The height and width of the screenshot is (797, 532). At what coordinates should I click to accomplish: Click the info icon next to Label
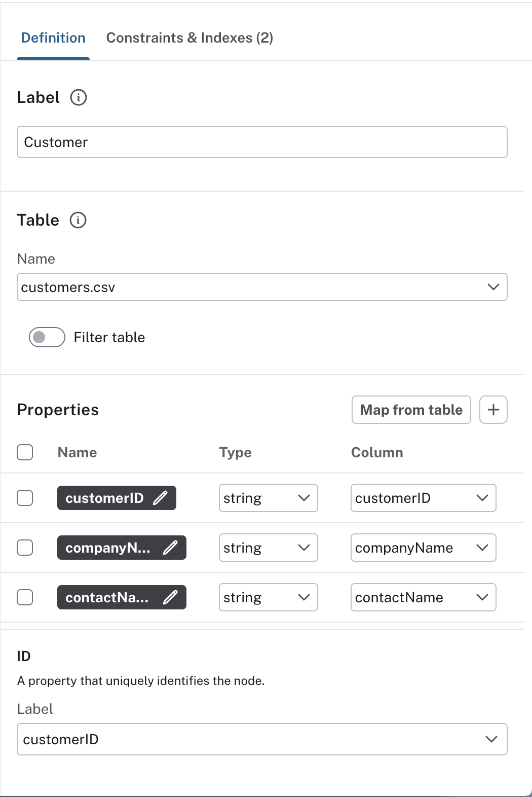[79, 97]
